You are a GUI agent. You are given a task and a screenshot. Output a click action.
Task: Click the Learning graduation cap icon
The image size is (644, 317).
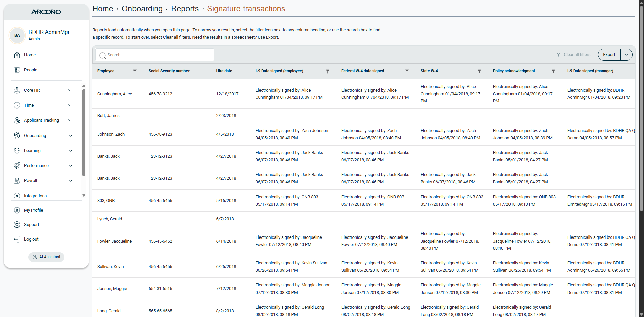[x=17, y=151]
